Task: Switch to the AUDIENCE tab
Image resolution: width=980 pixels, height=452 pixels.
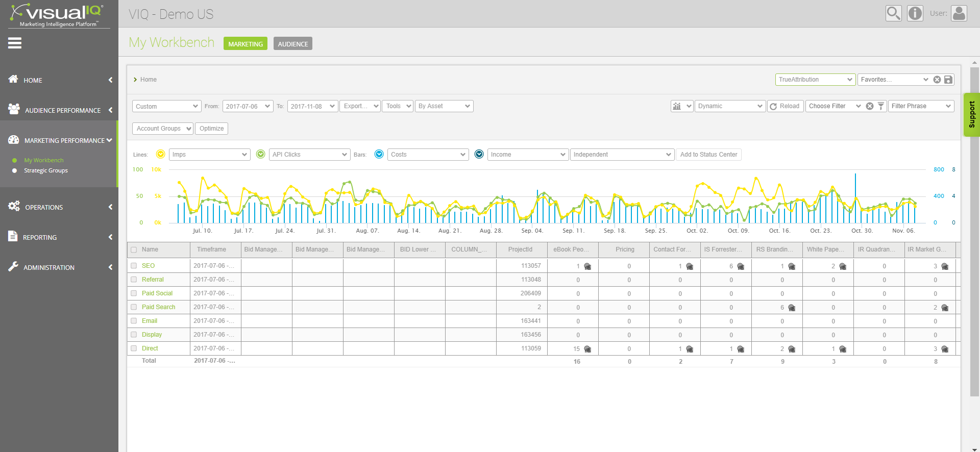Action: [x=293, y=44]
